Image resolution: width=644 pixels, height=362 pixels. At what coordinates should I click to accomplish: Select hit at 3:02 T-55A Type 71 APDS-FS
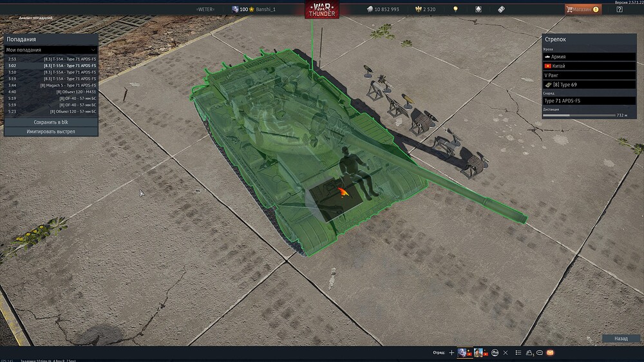tap(51, 65)
